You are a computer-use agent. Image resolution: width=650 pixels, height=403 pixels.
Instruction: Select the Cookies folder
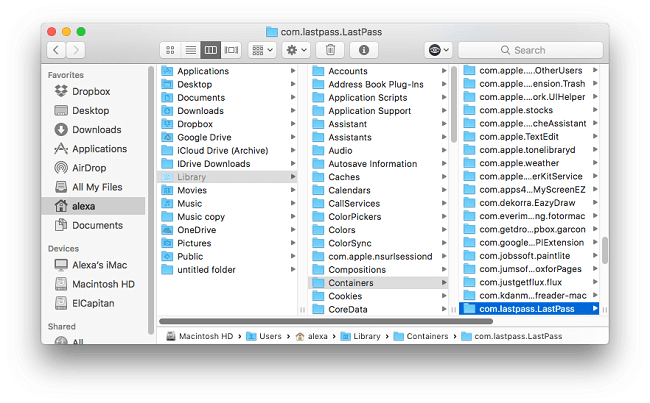(378, 296)
